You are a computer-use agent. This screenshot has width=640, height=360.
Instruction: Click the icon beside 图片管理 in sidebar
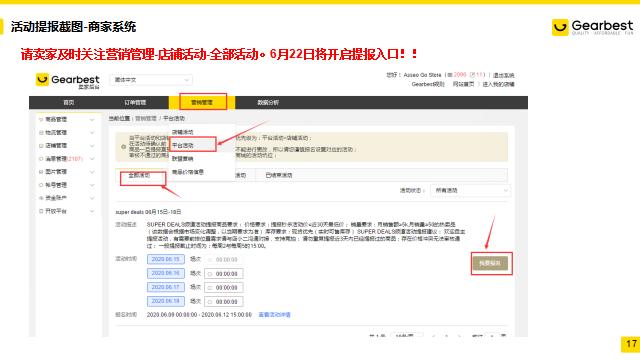(x=41, y=172)
